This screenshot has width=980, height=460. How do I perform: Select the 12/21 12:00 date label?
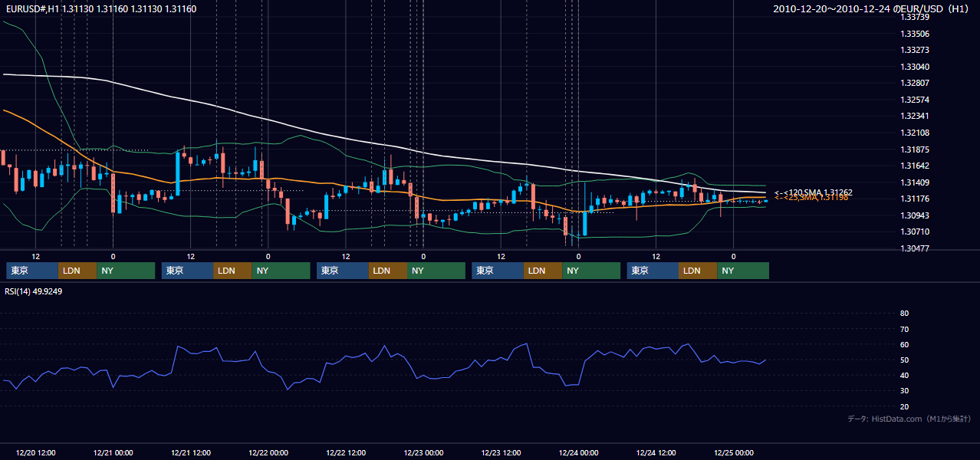click(x=190, y=452)
